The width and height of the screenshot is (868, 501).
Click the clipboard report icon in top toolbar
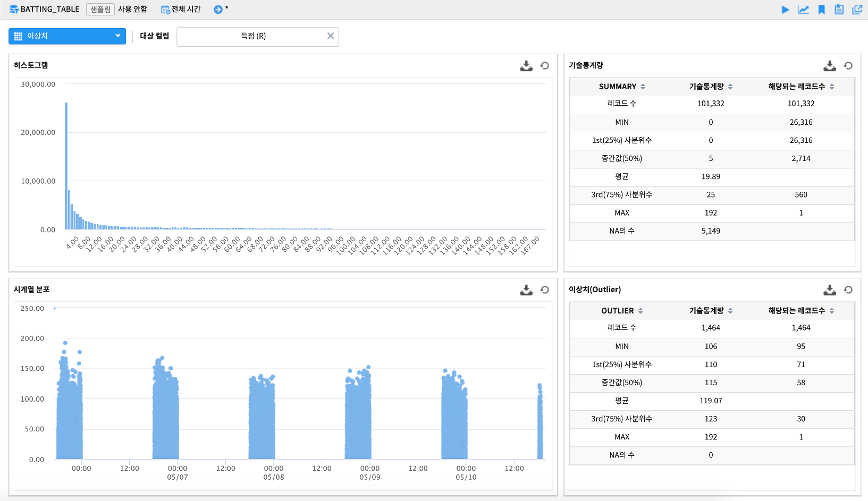[839, 10]
